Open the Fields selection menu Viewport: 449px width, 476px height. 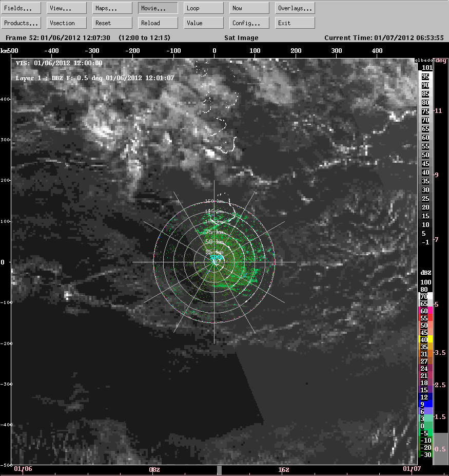point(21,7)
